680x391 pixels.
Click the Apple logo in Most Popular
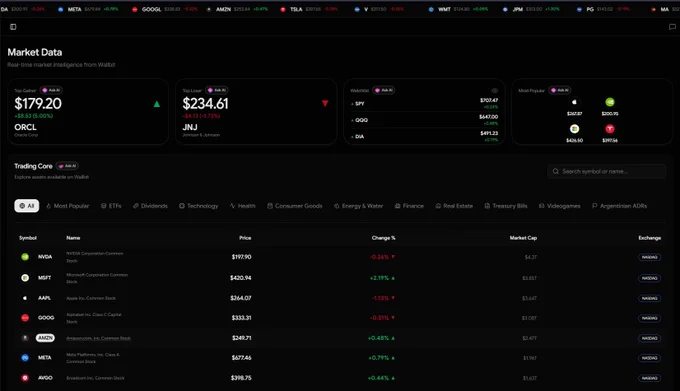tap(574, 102)
